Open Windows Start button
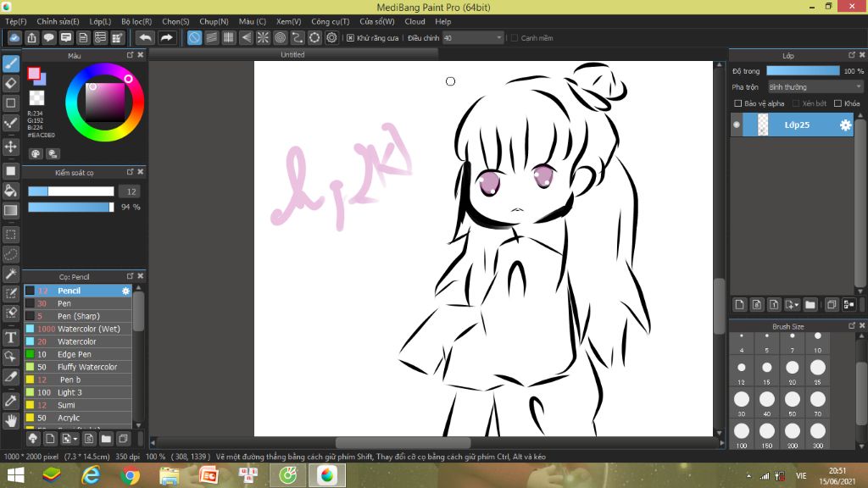The image size is (868, 488). [x=15, y=475]
